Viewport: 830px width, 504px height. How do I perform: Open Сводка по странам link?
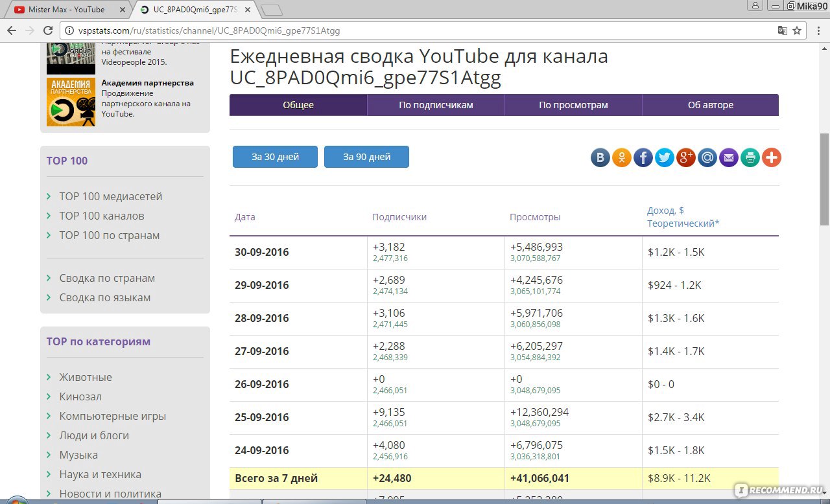pos(107,278)
